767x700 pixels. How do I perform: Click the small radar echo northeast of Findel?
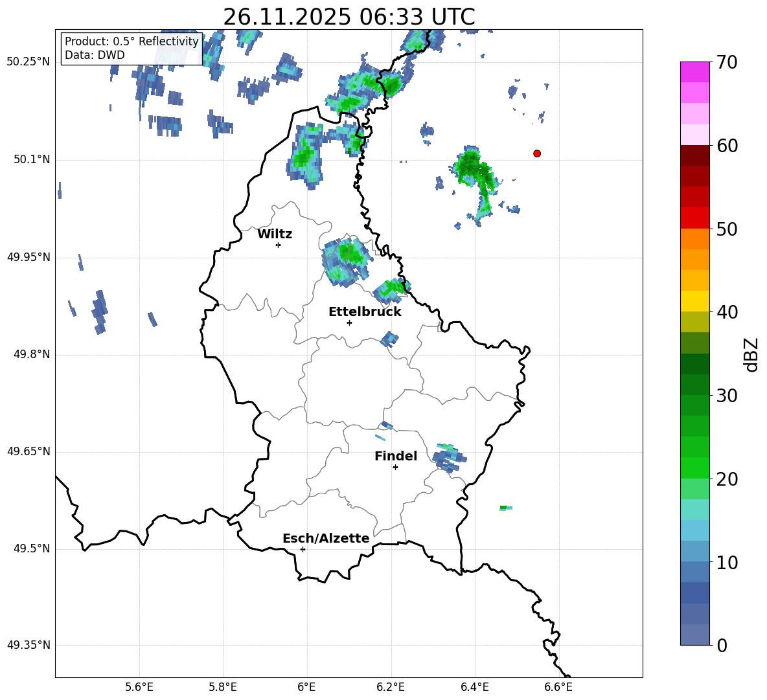click(449, 458)
